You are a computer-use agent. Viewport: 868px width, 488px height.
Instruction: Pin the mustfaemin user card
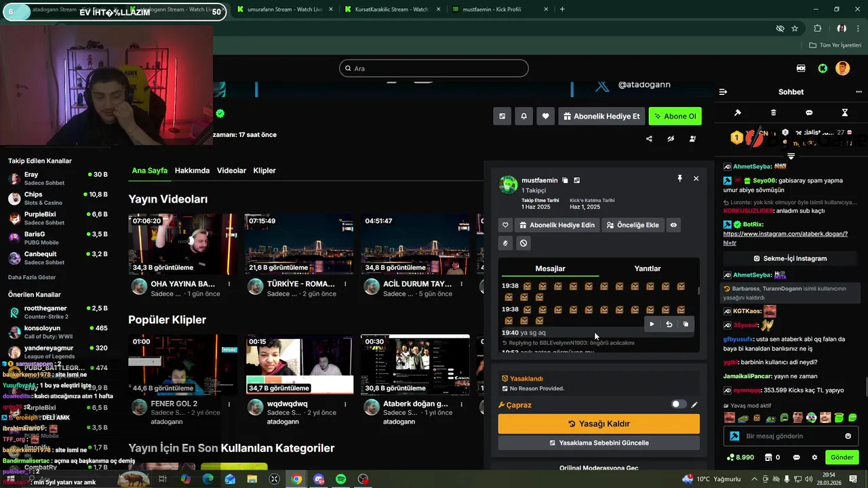click(679, 178)
